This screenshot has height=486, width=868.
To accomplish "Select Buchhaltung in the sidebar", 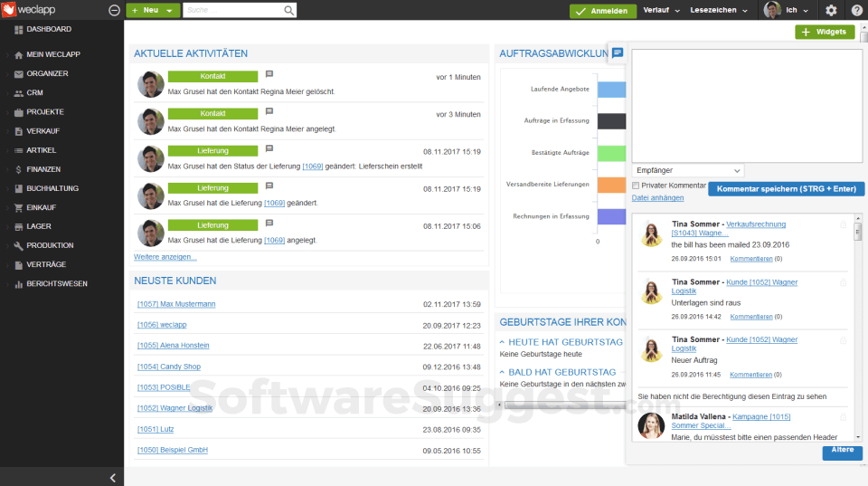I will 52,188.
